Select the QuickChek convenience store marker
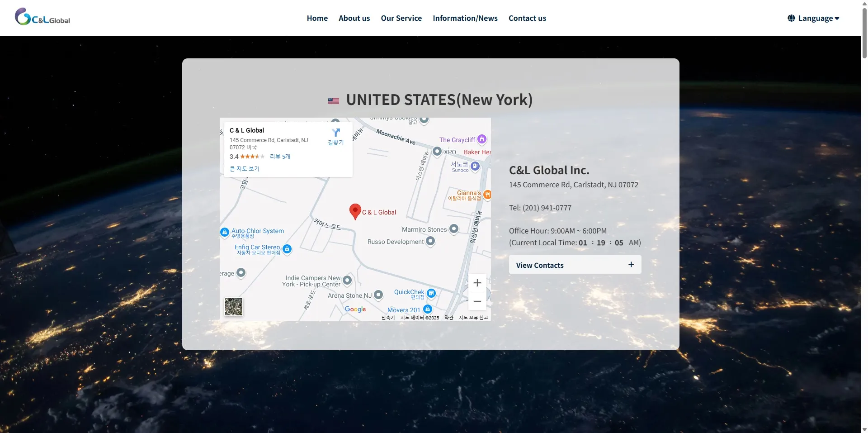 [x=431, y=293]
